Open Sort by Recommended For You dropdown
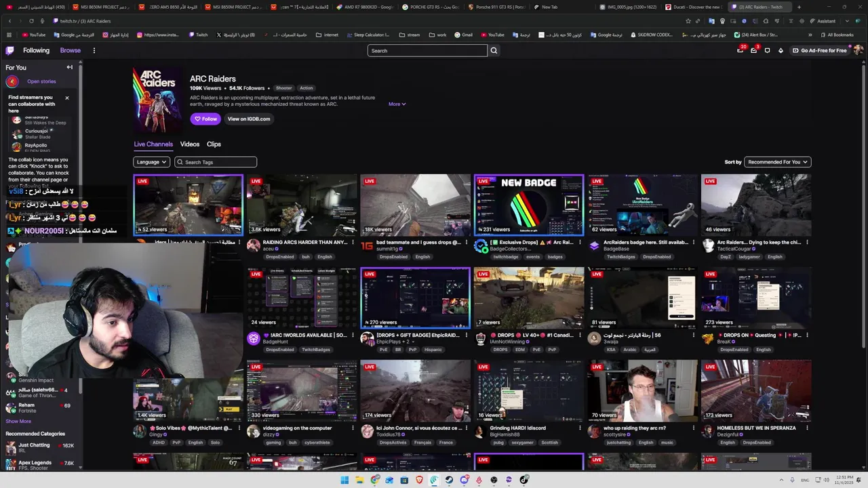This screenshot has width=868, height=488. [777, 162]
